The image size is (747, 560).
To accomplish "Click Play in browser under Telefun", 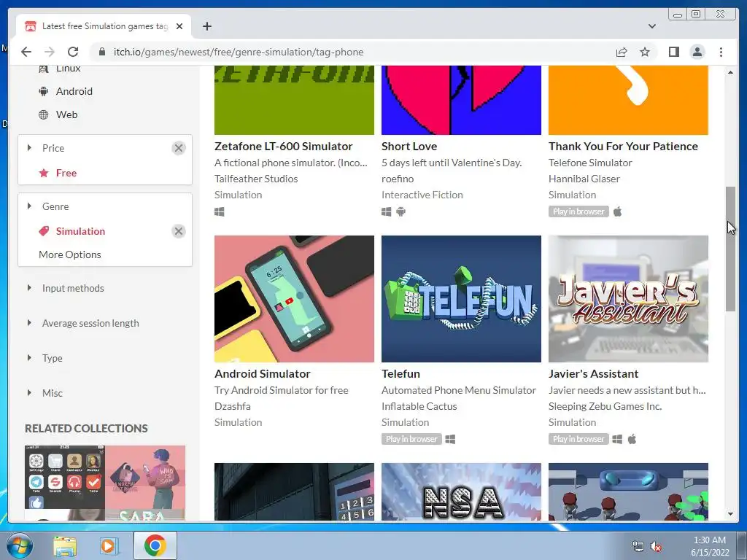I will [411, 439].
